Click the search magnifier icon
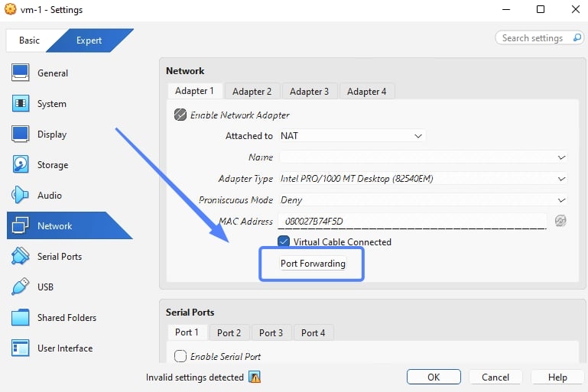This screenshot has width=588, height=392. (577, 38)
